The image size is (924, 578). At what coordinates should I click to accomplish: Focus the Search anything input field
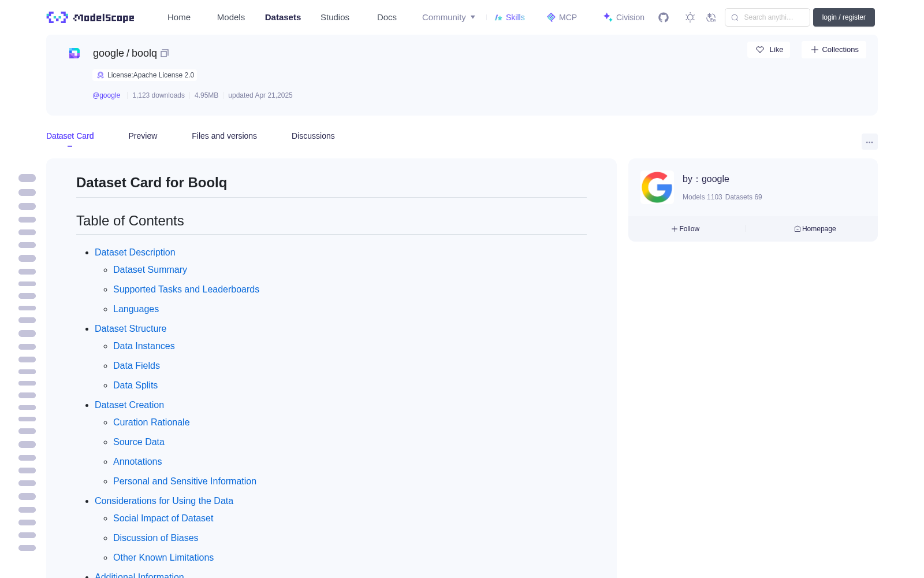pos(767,17)
